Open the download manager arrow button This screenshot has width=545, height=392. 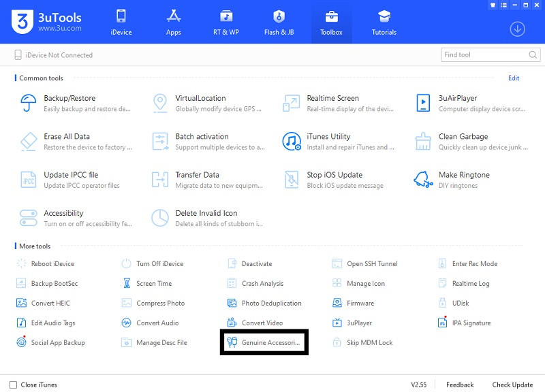click(518, 29)
